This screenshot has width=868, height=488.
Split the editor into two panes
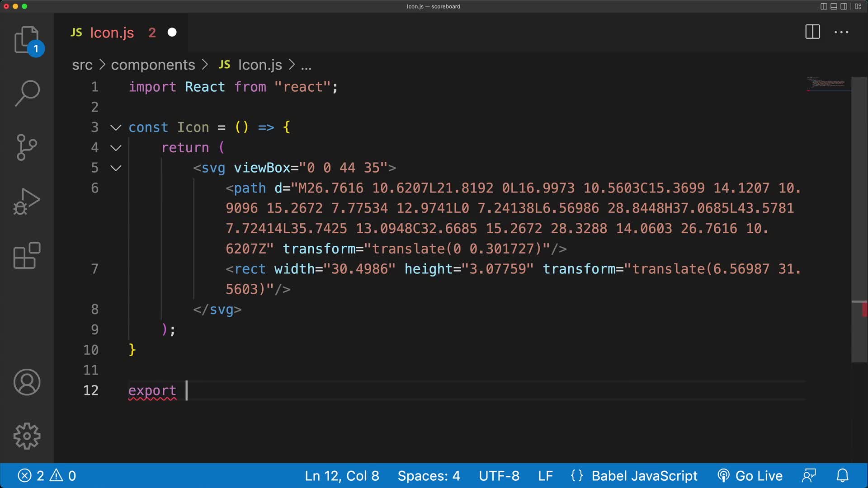812,32
